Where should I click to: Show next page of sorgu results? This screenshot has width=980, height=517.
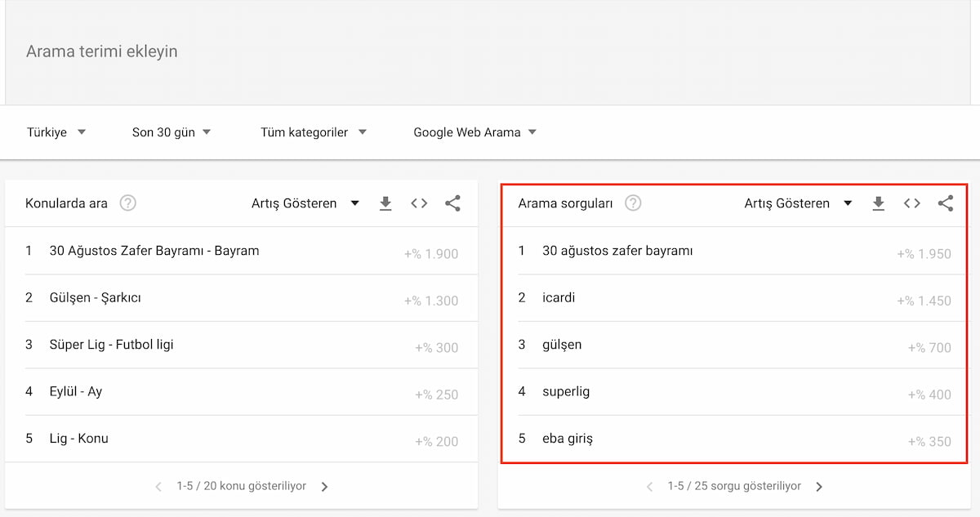818,485
